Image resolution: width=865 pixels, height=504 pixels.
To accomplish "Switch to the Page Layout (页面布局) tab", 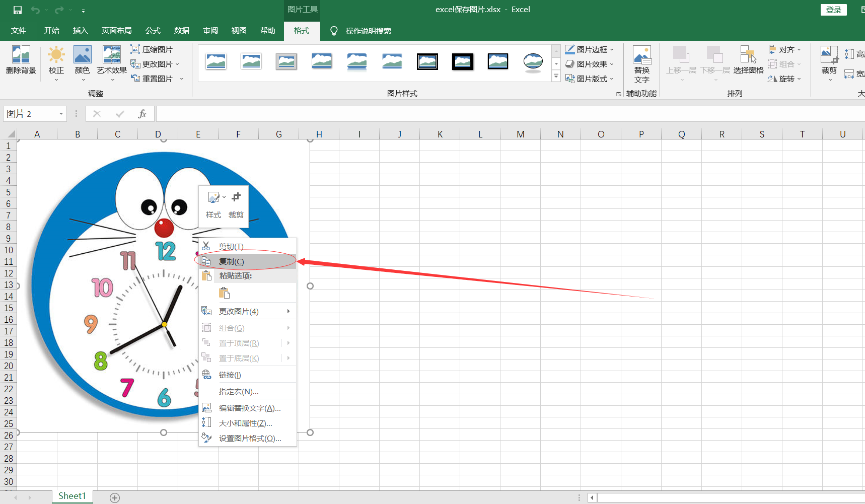I will coord(116,31).
